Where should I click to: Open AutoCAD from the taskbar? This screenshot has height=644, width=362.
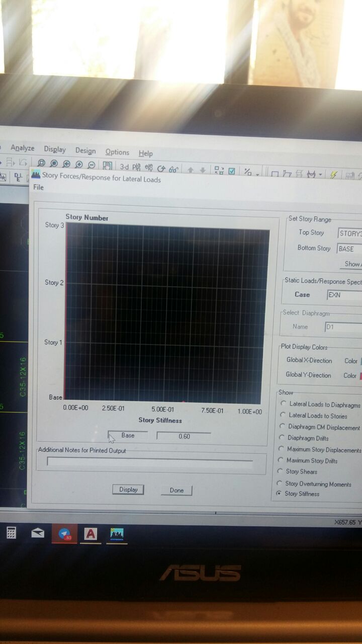[90, 534]
